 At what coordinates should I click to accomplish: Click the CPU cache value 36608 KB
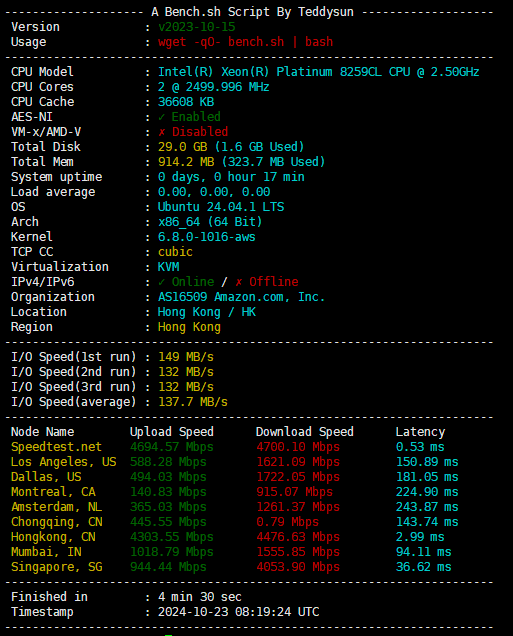(186, 102)
